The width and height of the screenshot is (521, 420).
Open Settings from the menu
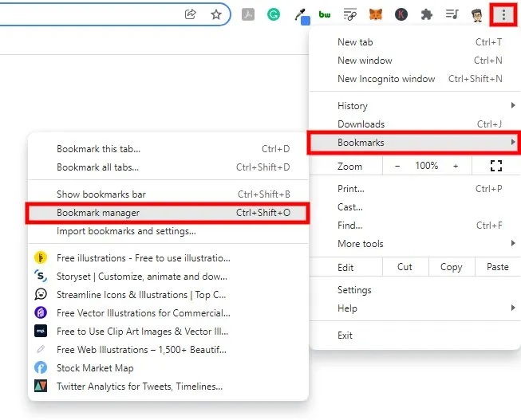click(x=415, y=290)
